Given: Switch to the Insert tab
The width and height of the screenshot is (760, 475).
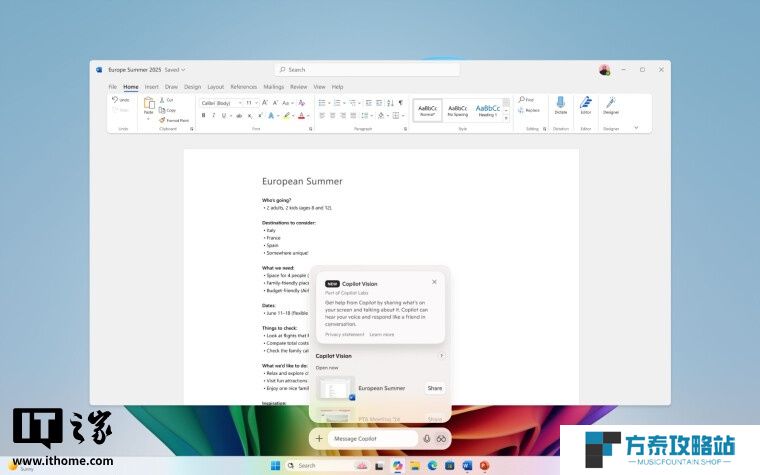Looking at the screenshot, I should point(152,87).
